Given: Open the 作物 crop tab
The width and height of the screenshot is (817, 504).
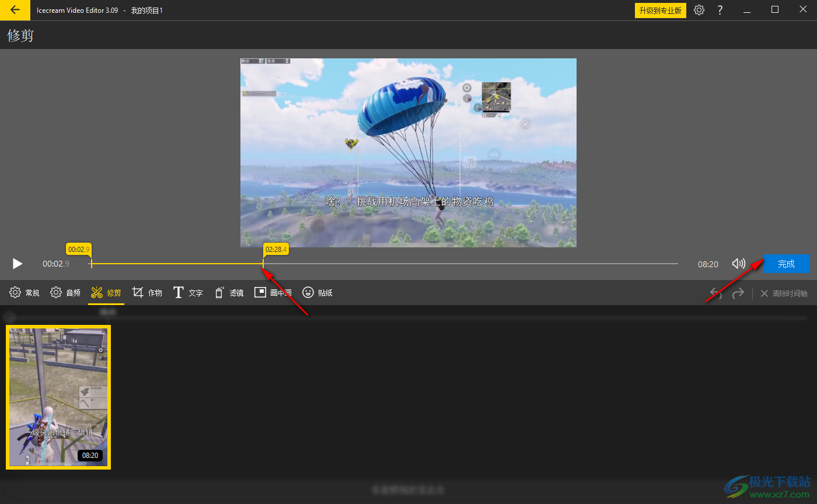Looking at the screenshot, I should (147, 293).
